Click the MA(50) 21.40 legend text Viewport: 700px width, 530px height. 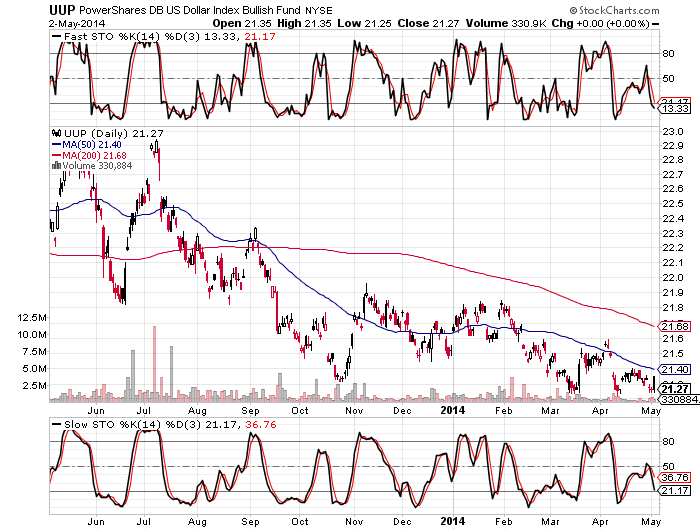pyautogui.click(x=92, y=144)
